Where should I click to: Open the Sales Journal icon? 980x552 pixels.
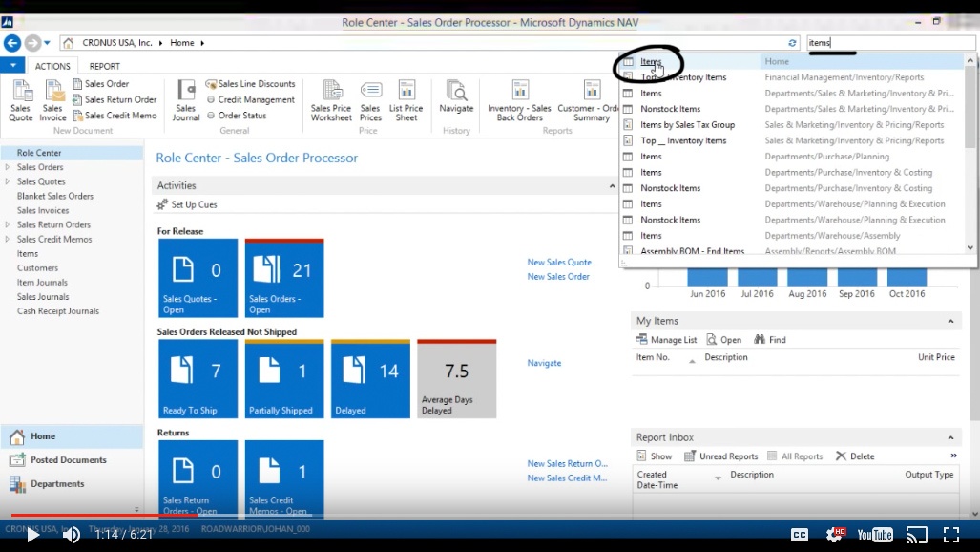(186, 101)
